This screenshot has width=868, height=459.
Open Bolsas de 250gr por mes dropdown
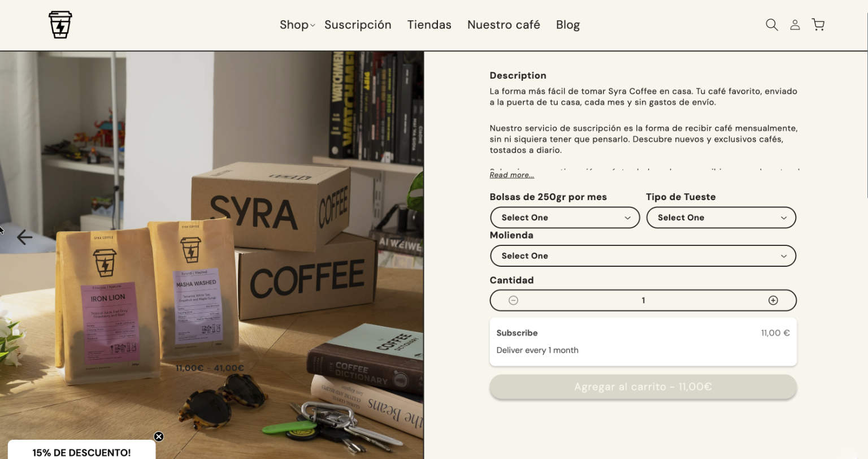pyautogui.click(x=565, y=218)
